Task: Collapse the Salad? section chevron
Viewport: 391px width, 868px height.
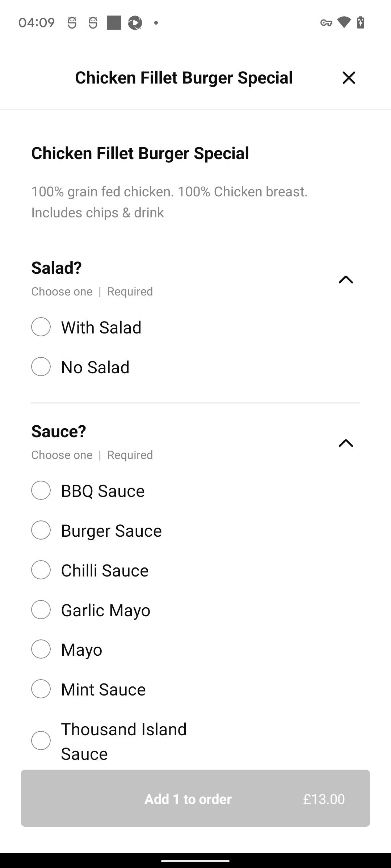Action: click(x=346, y=280)
